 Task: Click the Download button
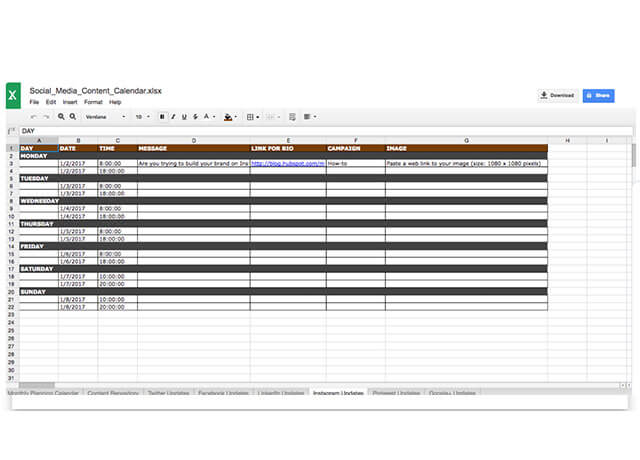pos(557,95)
